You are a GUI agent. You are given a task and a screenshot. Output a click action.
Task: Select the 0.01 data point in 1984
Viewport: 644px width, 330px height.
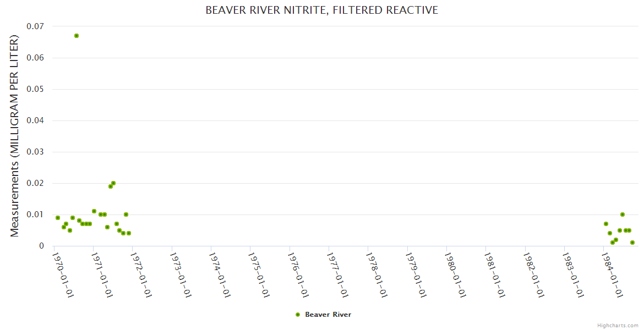click(x=623, y=215)
